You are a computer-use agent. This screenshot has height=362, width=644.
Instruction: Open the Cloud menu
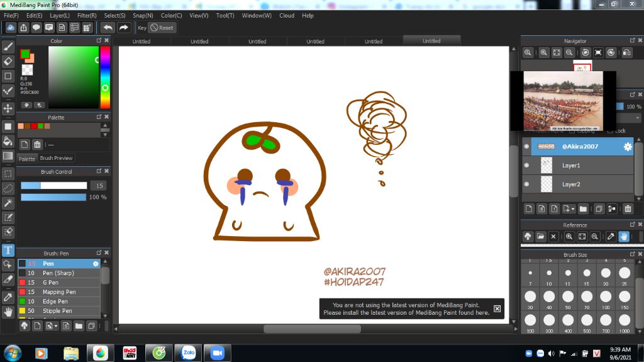(287, 16)
